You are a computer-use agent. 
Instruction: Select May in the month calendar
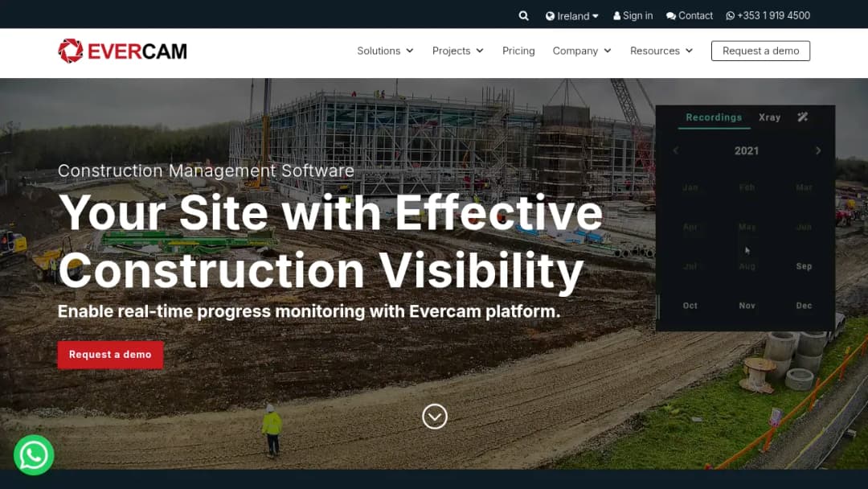[747, 227]
